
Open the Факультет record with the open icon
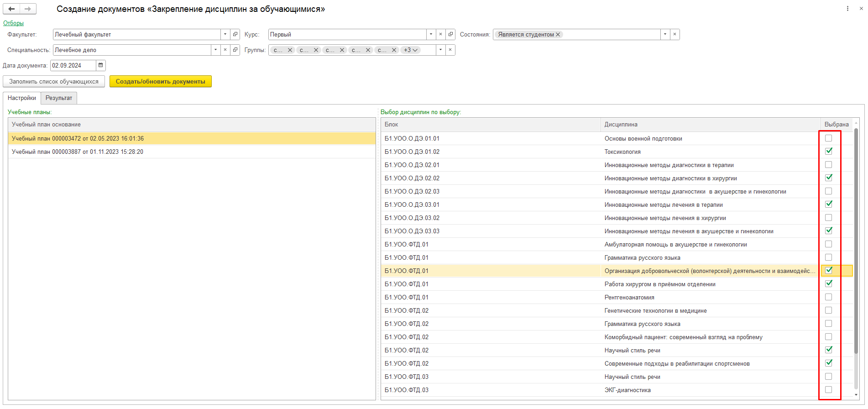tap(235, 34)
